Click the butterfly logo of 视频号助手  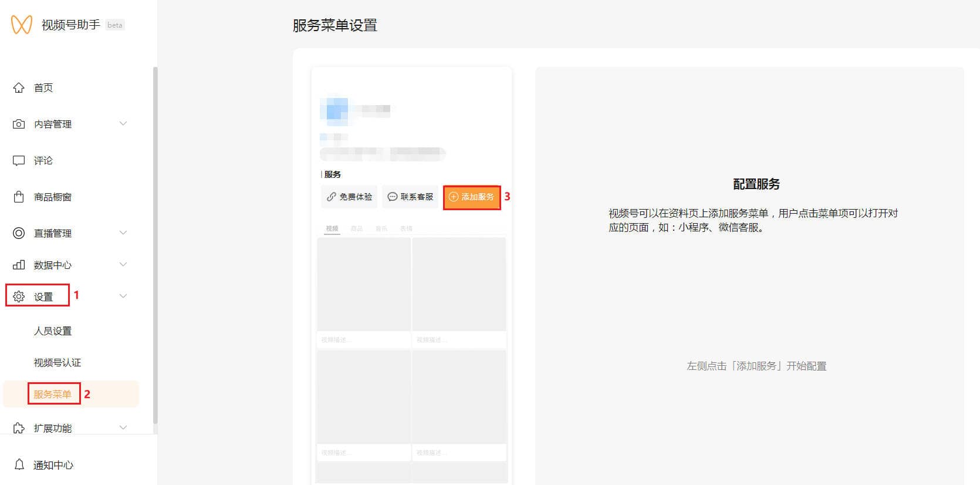point(22,25)
